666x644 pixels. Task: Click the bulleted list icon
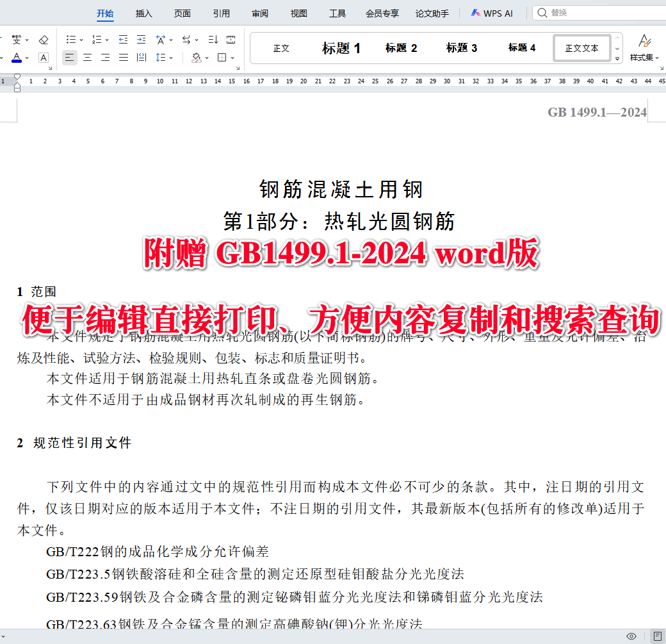tap(71, 40)
